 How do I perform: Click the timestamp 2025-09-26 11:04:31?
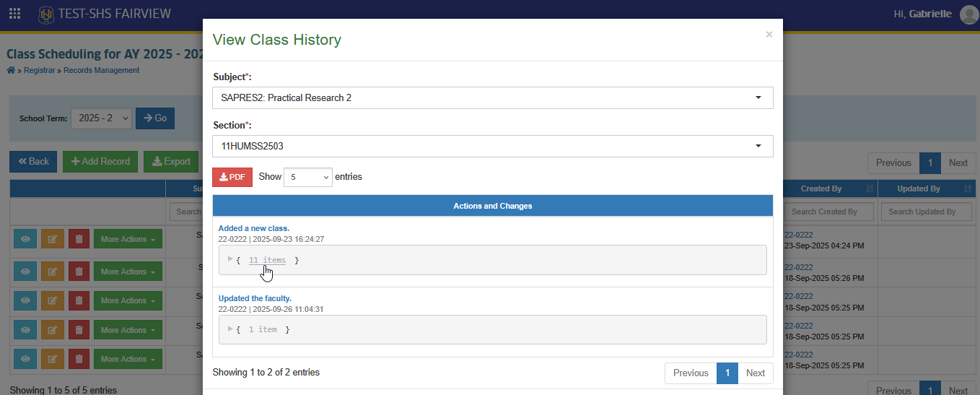tap(289, 309)
